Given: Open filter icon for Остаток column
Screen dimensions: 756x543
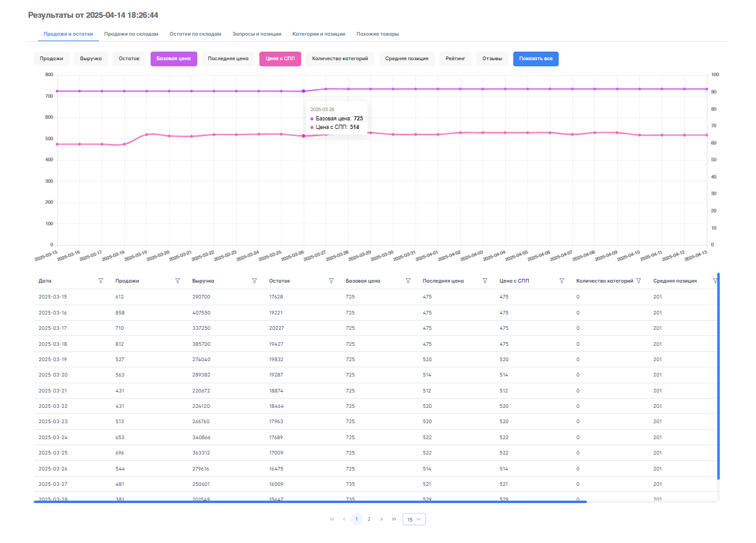Looking at the screenshot, I should 331,281.
